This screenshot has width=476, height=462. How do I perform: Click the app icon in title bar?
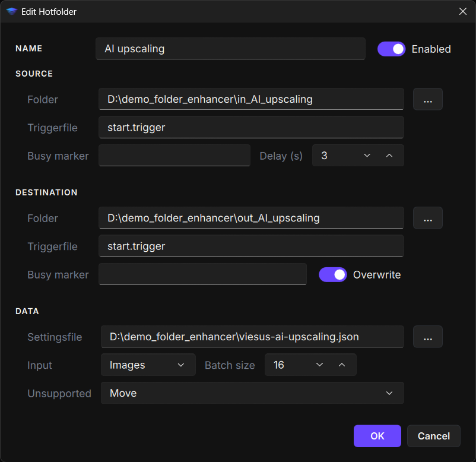point(11,11)
